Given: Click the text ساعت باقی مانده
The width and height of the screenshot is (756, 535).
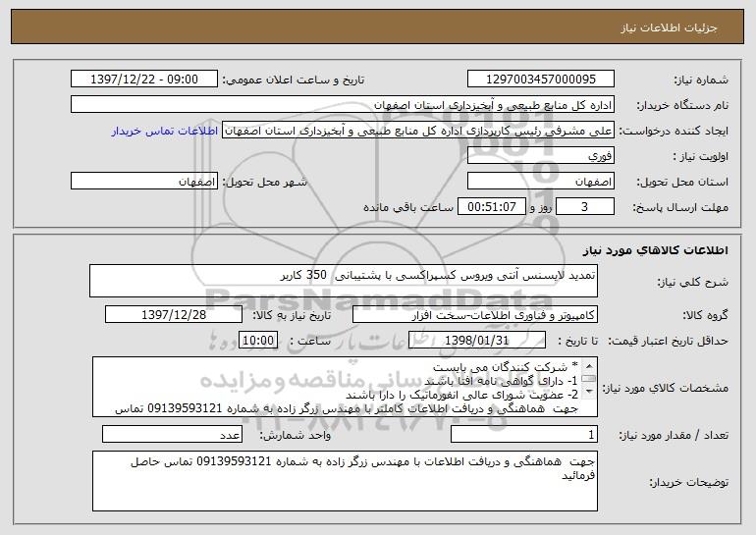Looking at the screenshot, I should pos(408,208).
